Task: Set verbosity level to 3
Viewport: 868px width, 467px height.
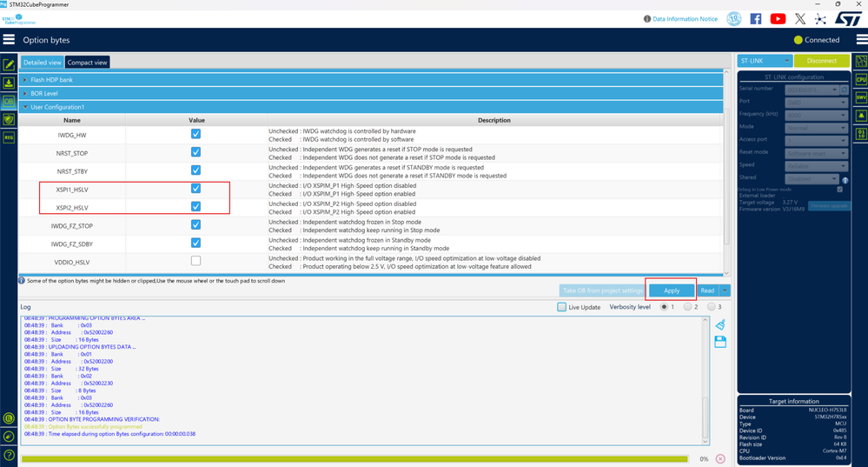Action: click(712, 307)
